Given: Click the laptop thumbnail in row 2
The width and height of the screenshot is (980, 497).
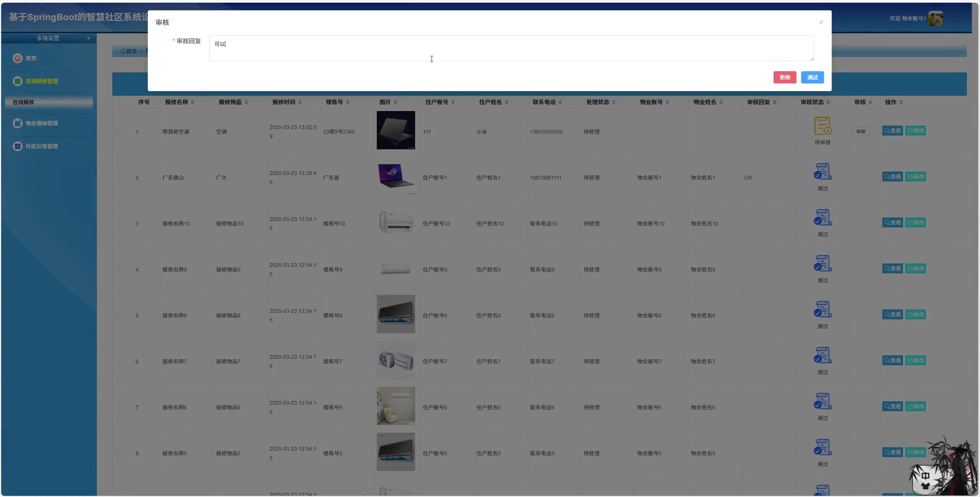Looking at the screenshot, I should coord(395,176).
